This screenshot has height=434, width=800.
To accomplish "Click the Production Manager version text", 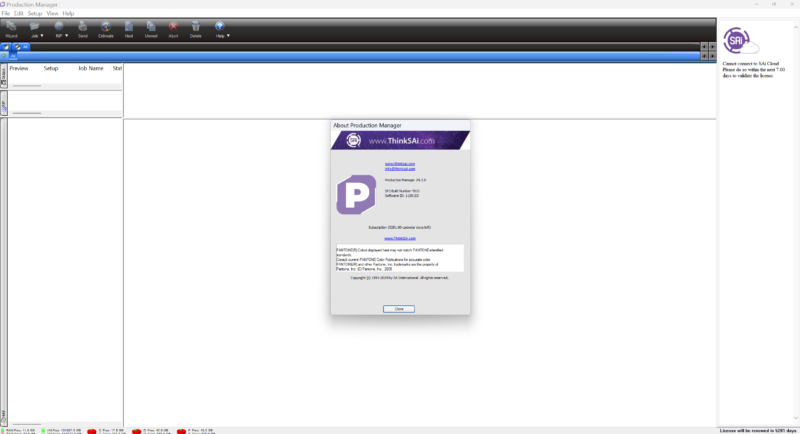I will (405, 180).
